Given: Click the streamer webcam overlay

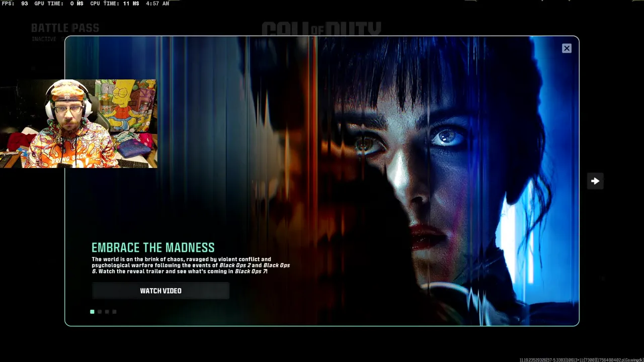Looking at the screenshot, I should coord(78,124).
